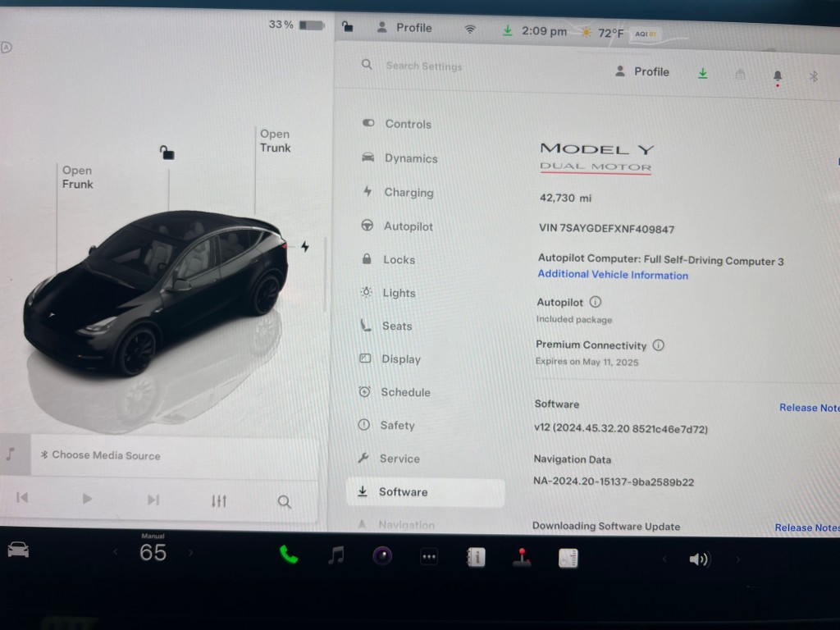840x630 pixels.
Task: Tap the status bar download arrow
Action: click(x=507, y=30)
